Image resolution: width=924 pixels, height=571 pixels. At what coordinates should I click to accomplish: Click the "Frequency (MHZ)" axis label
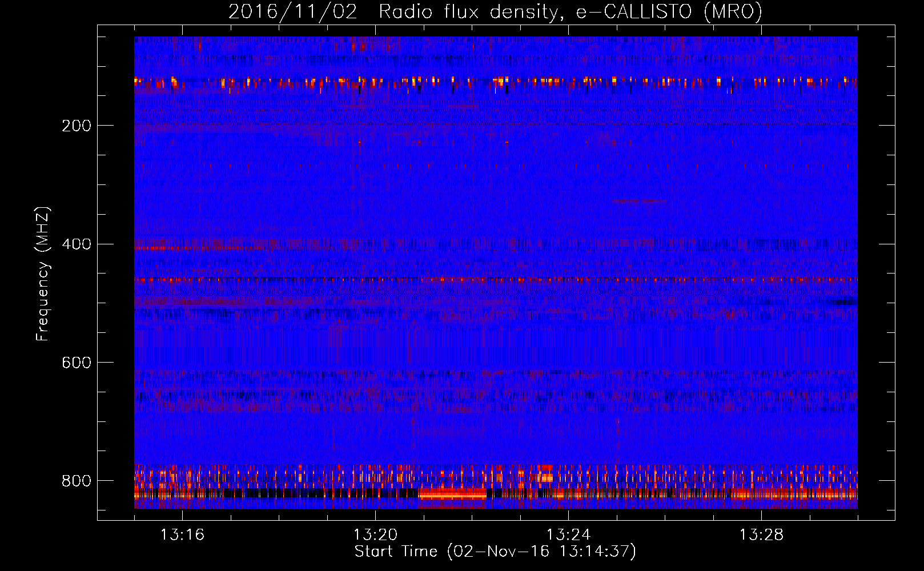[43, 274]
